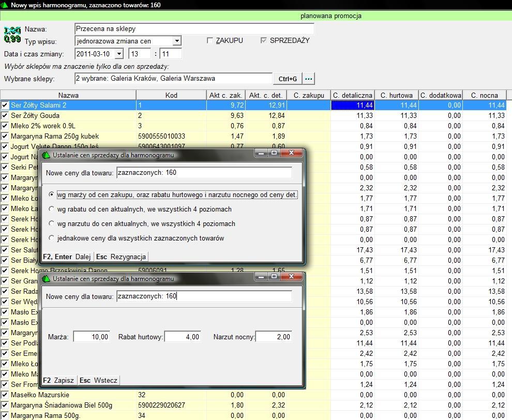
Task: Cancel with the 'Esc Rezygnacja' button
Action: (x=121, y=257)
